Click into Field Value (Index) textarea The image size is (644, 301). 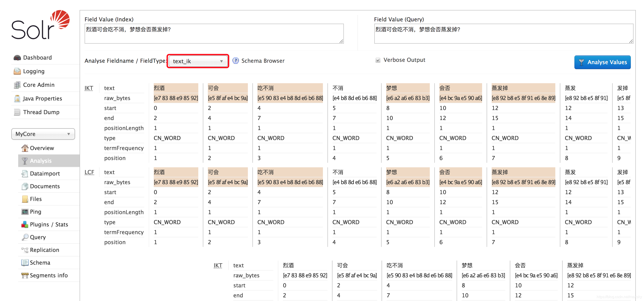214,34
